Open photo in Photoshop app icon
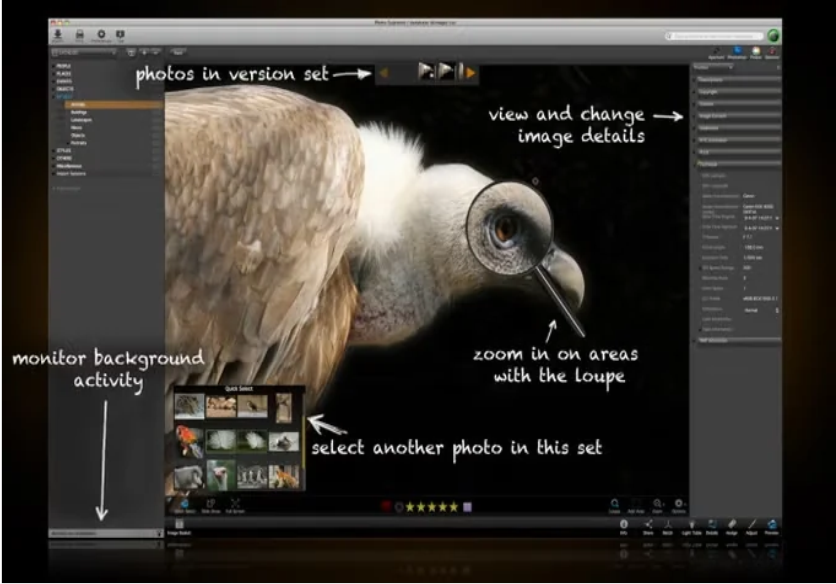836x584 pixels. [737, 53]
